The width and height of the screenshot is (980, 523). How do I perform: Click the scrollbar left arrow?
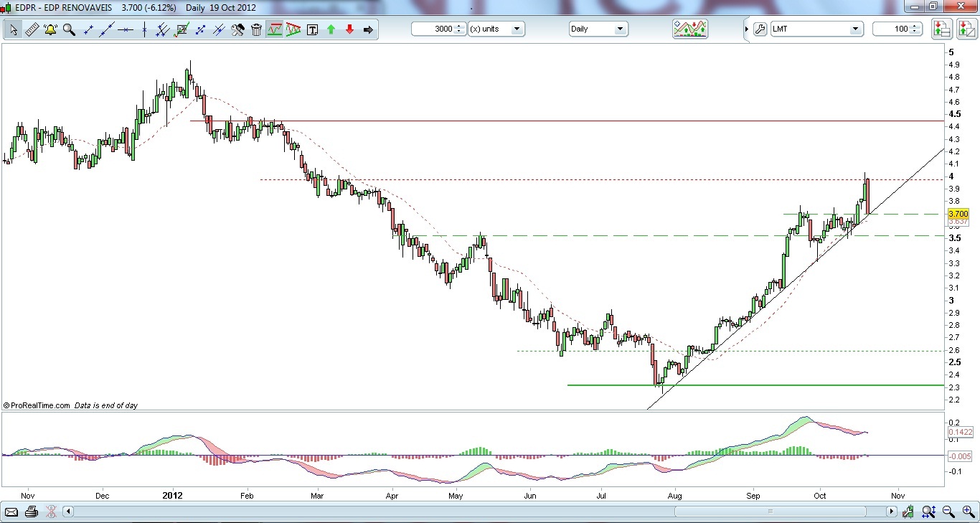[69, 512]
